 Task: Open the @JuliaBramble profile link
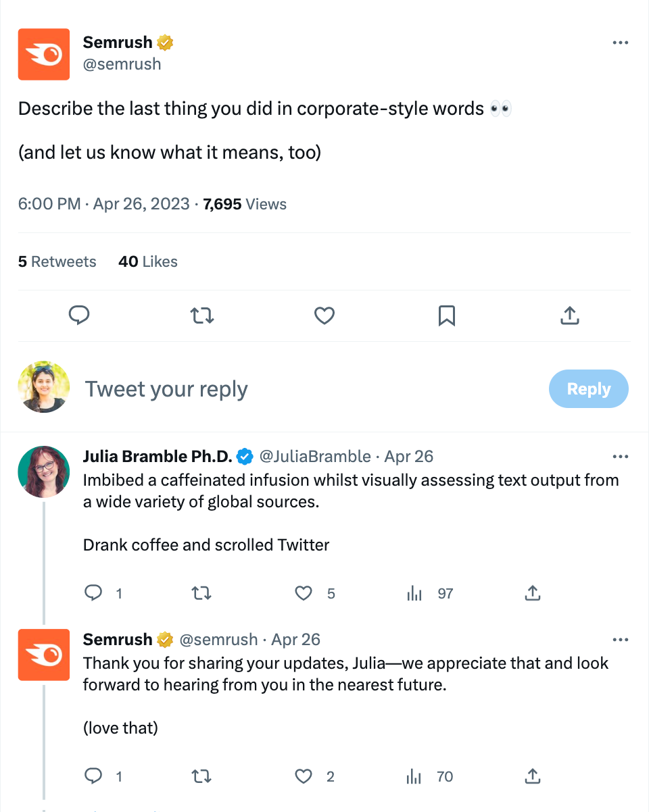click(315, 457)
